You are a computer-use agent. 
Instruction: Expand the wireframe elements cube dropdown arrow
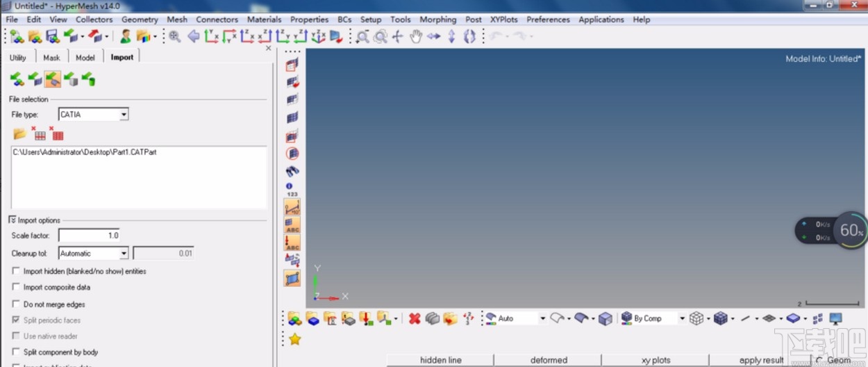pyautogui.click(x=709, y=319)
